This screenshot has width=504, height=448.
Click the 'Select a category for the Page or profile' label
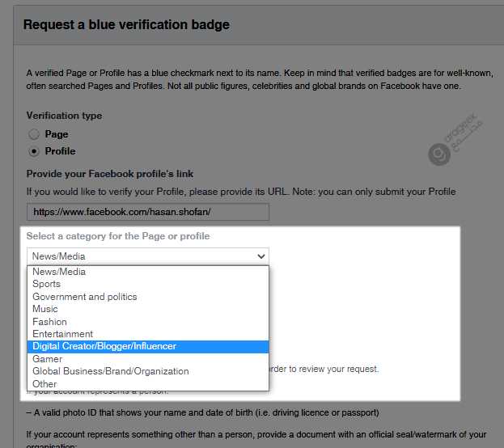point(118,236)
